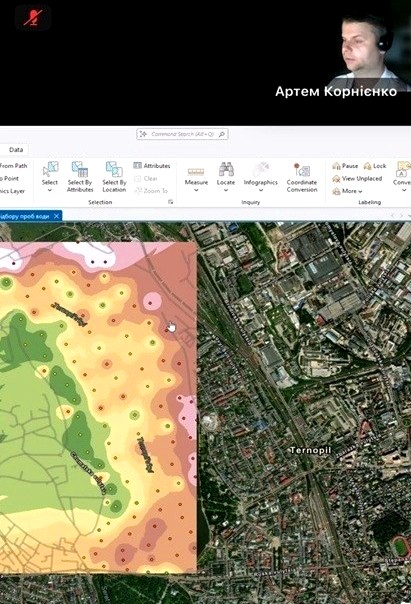Open the Attributes pane
This screenshot has width=411, height=604.
point(152,166)
